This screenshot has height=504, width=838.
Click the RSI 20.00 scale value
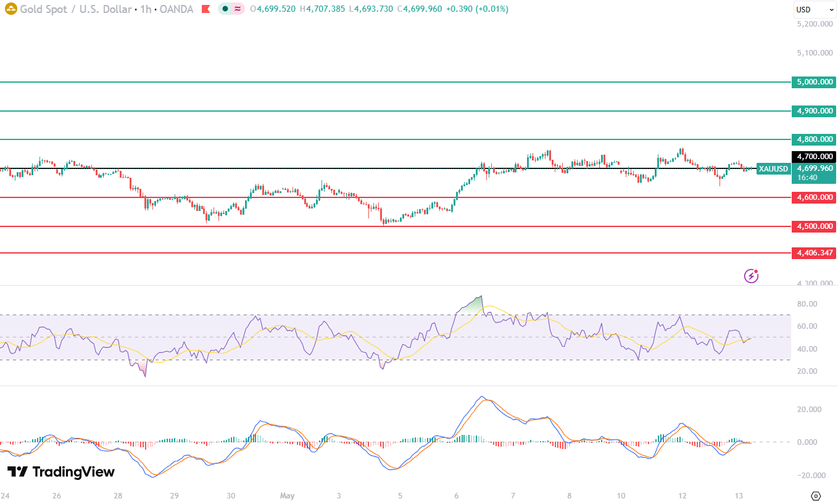point(807,371)
